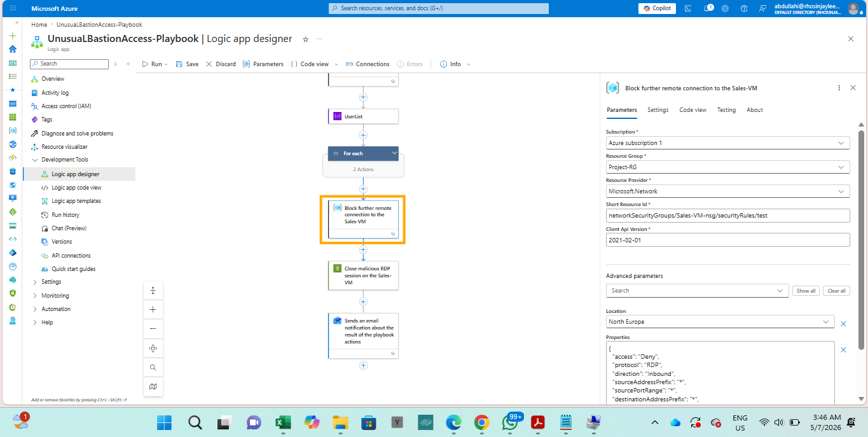Expand the Run dropdown
Screen dimensions: 868x437
click(167, 64)
